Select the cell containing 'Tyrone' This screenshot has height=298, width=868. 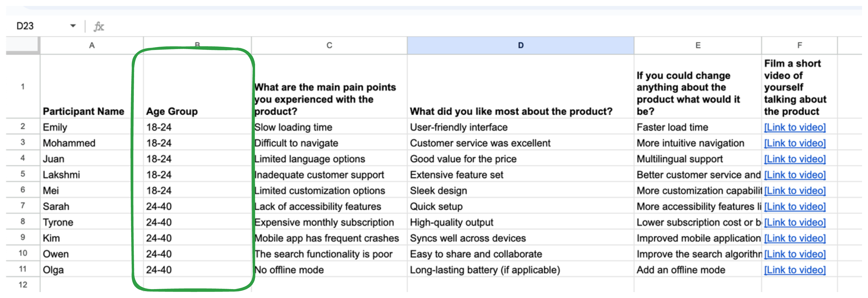tap(92, 221)
